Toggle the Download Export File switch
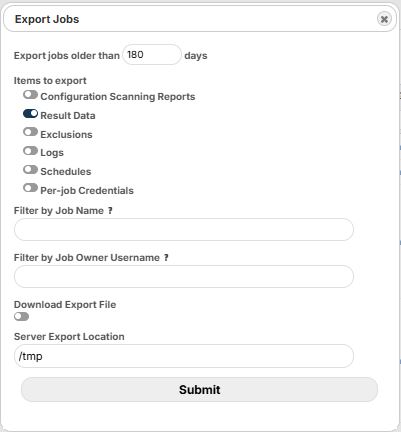 point(22,317)
